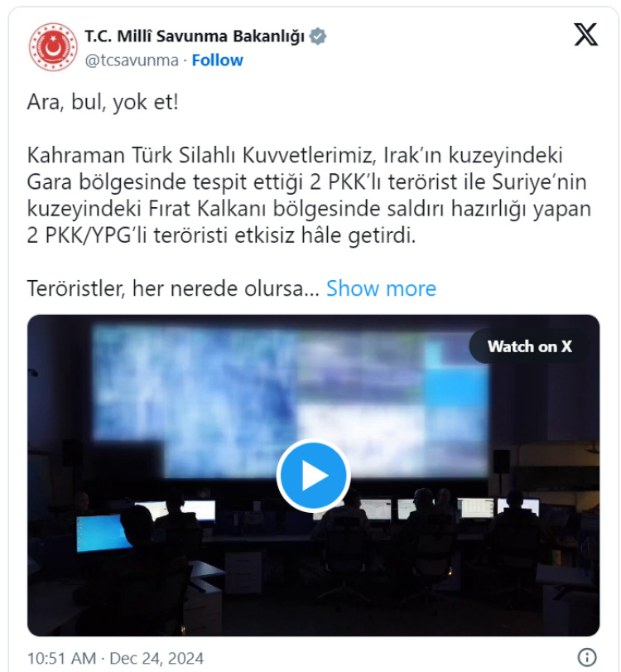Click the blue verified badge checkmark
This screenshot has width=621, height=672.
pos(318,36)
